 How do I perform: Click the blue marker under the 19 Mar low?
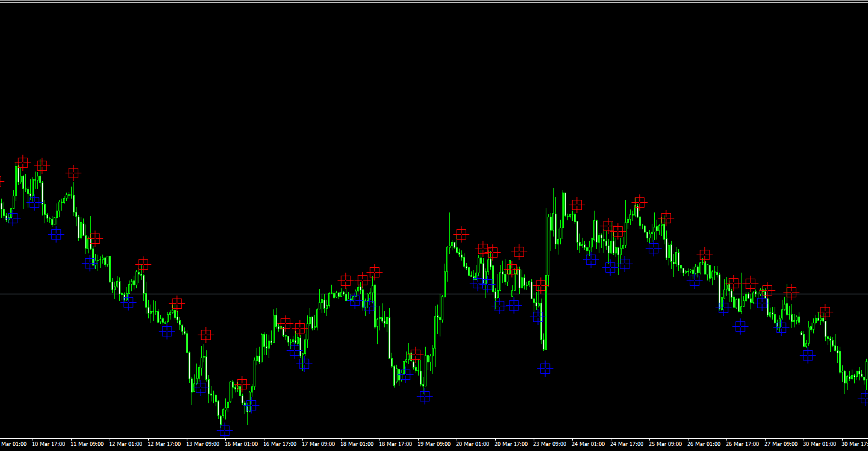click(425, 396)
